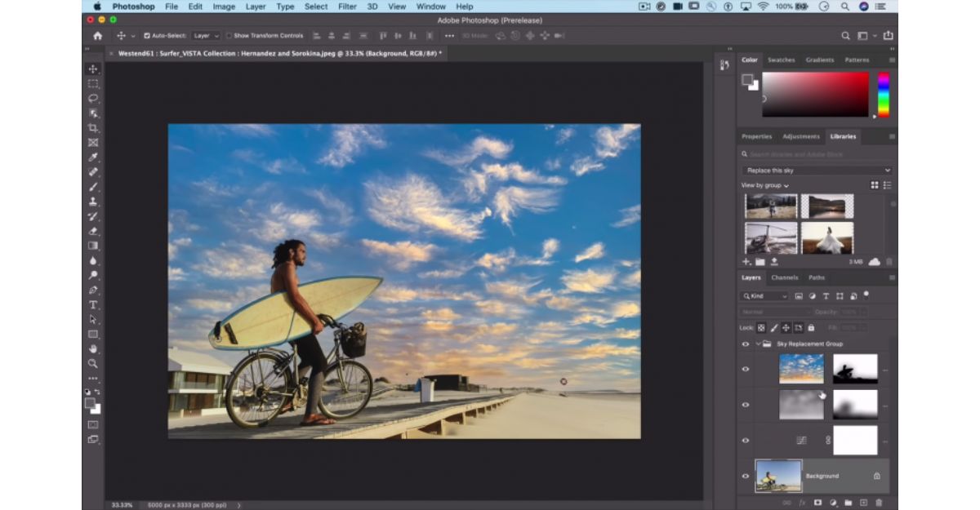Select the Crop tool
Image resolution: width=980 pixels, height=510 pixels.
93,128
